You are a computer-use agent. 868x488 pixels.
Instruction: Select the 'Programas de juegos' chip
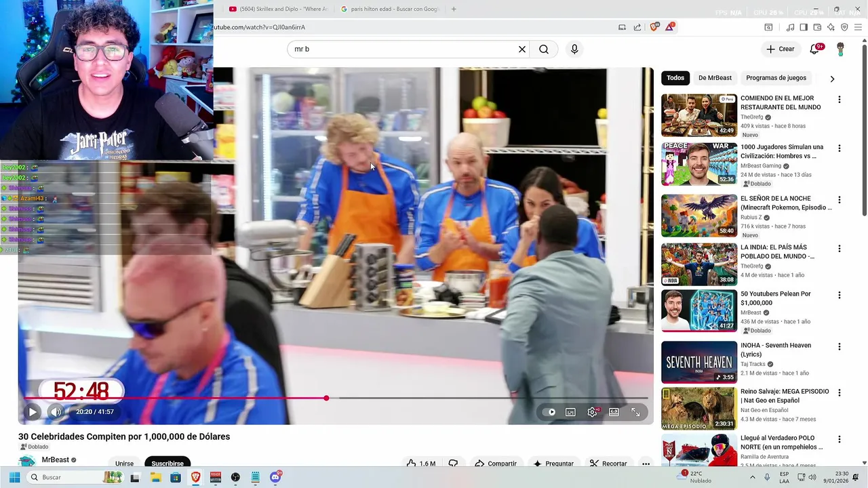776,78
